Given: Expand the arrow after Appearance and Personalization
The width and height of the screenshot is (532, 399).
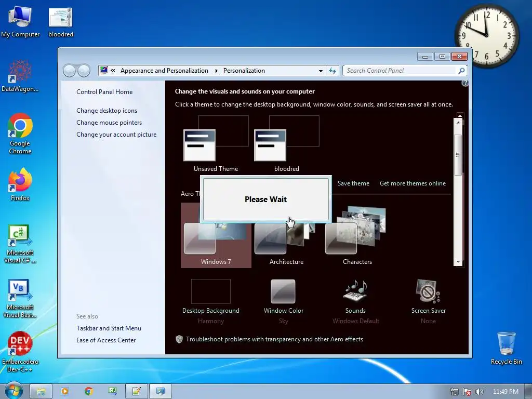Looking at the screenshot, I should (216, 71).
